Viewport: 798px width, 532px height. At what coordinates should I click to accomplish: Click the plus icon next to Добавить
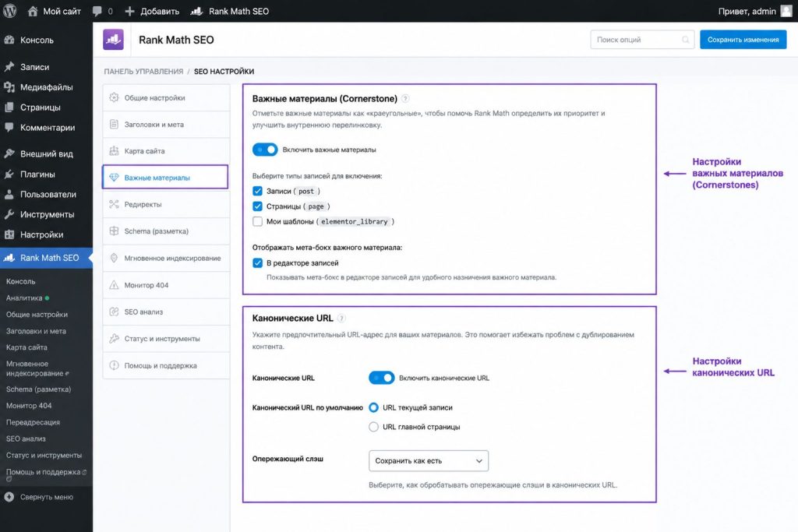coord(129,11)
